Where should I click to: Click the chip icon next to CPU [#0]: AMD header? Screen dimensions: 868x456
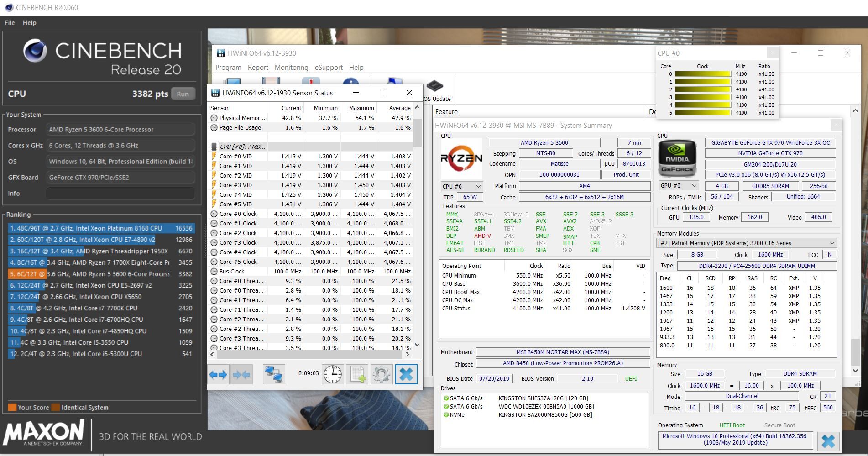pos(214,147)
